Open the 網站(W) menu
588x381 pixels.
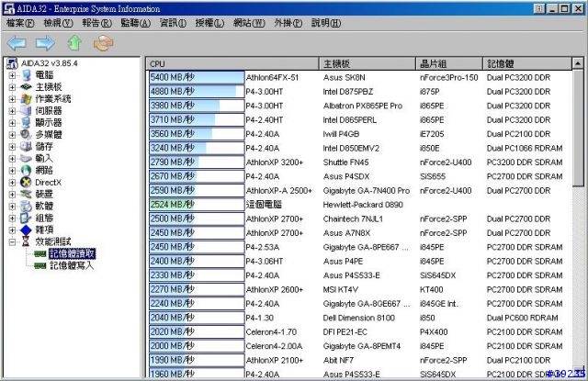(249, 23)
